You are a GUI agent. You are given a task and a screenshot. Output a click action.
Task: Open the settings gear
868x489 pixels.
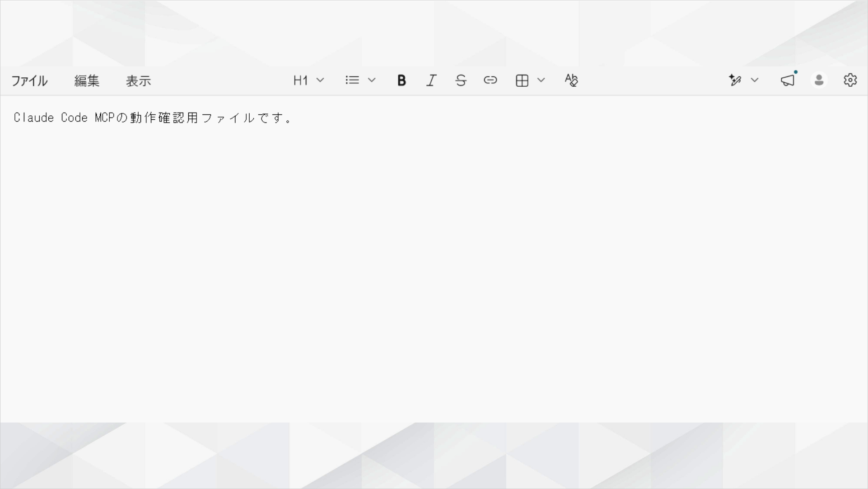[x=850, y=80]
